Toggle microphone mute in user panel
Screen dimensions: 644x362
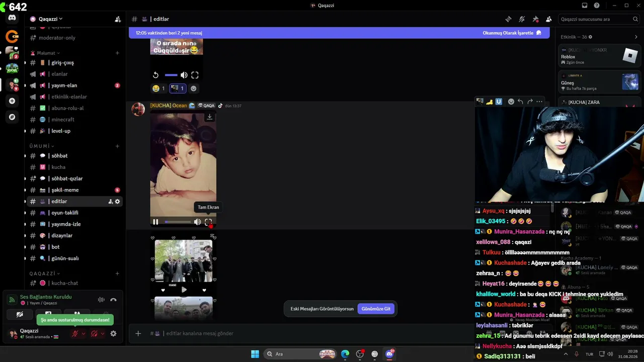click(x=75, y=333)
